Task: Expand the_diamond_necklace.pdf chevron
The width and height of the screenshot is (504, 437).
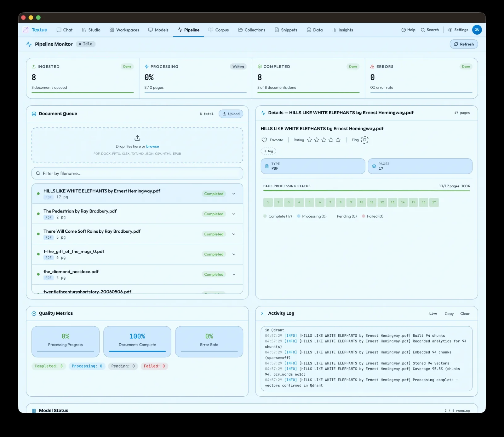Action: 234,275
